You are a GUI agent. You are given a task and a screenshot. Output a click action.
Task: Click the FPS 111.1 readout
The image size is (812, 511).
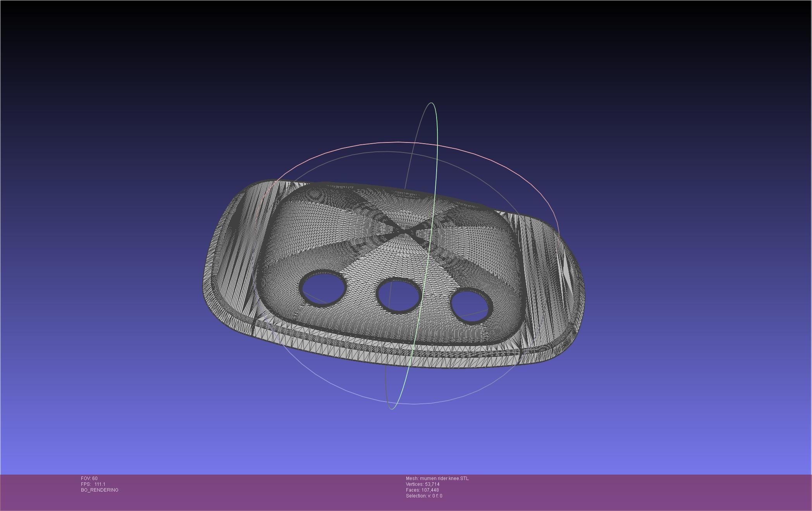click(93, 484)
